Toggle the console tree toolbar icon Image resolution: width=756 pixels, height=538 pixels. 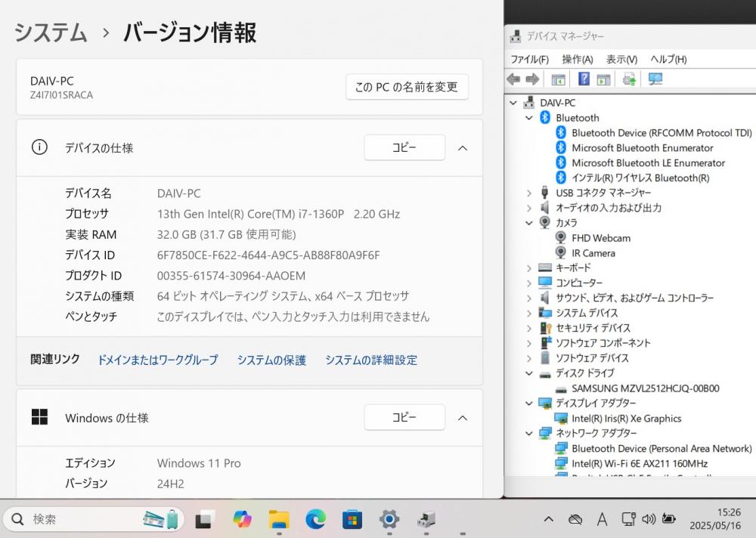click(559, 79)
